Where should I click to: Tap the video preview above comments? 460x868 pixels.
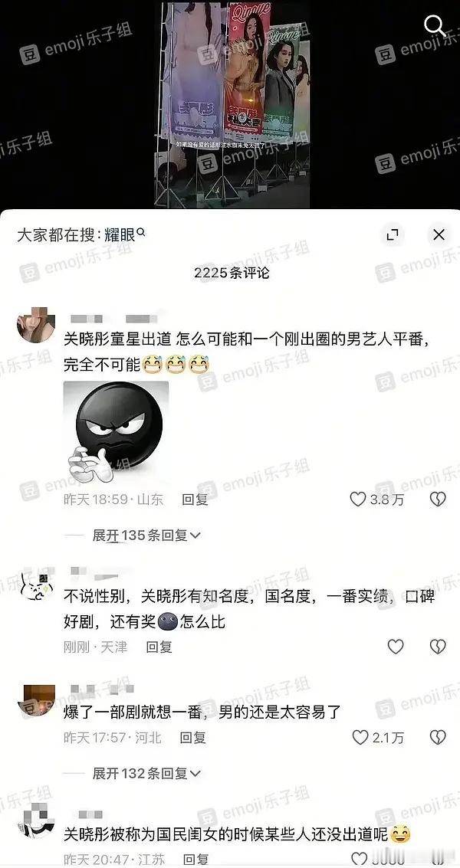[x=232, y=104]
